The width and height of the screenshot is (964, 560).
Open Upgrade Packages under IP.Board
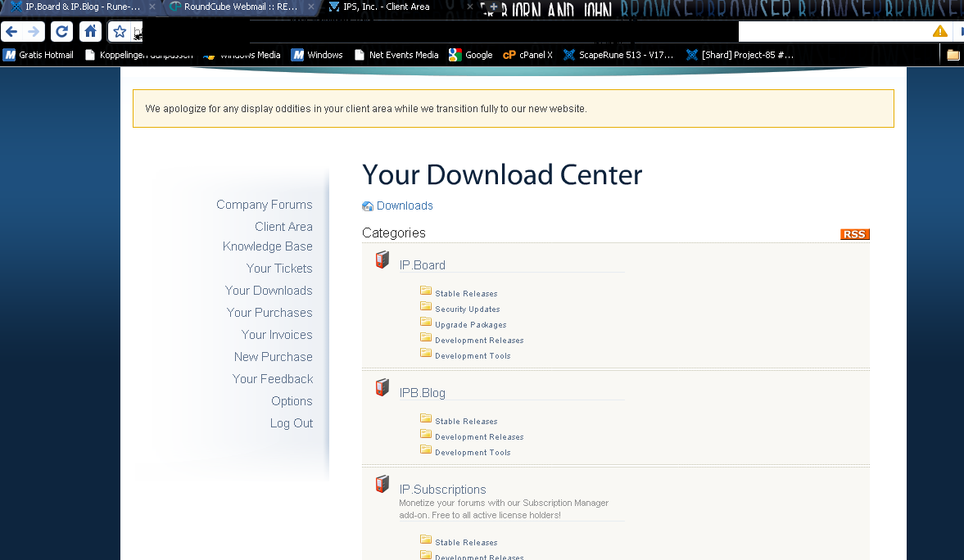471,324
